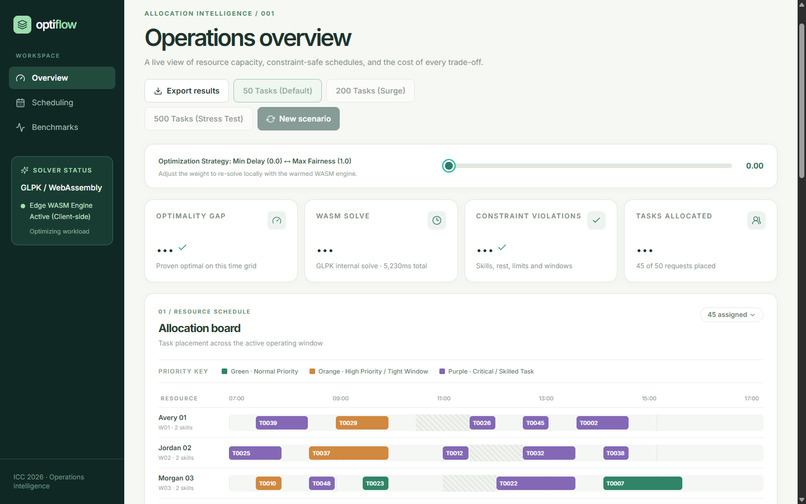Select green task T0023 block
This screenshot has width=806, height=504.
click(x=375, y=483)
